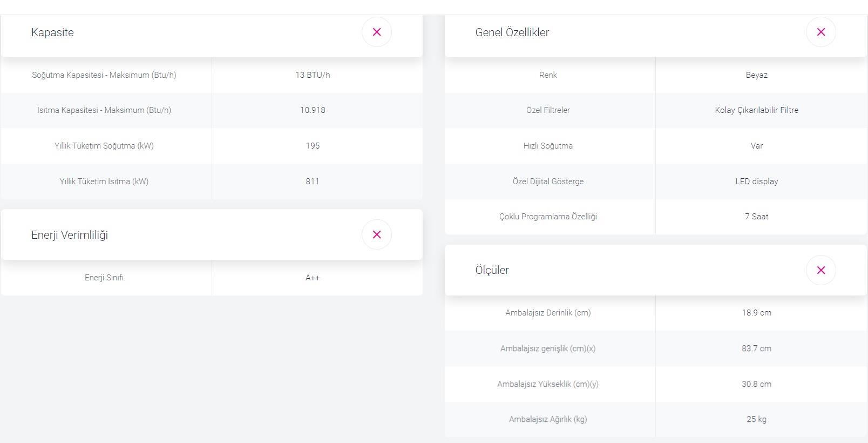
Task: Select the LED display value
Action: (x=756, y=182)
